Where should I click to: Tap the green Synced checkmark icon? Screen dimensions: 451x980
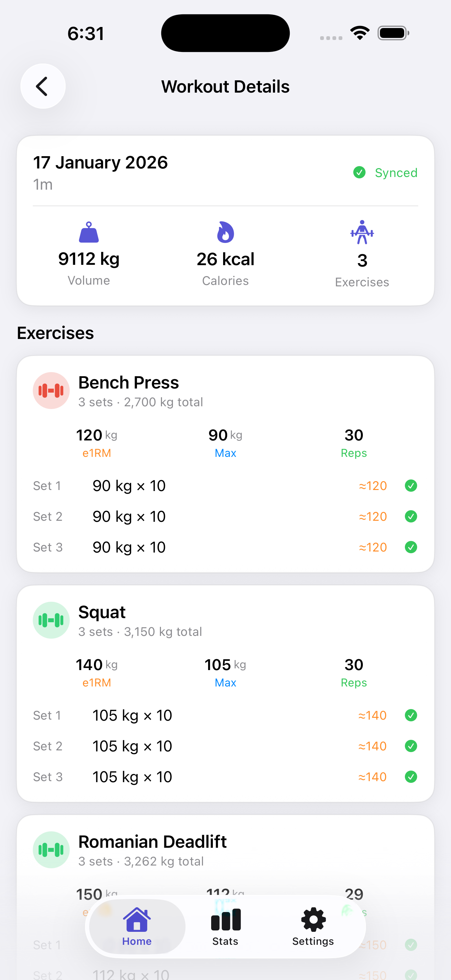click(359, 173)
